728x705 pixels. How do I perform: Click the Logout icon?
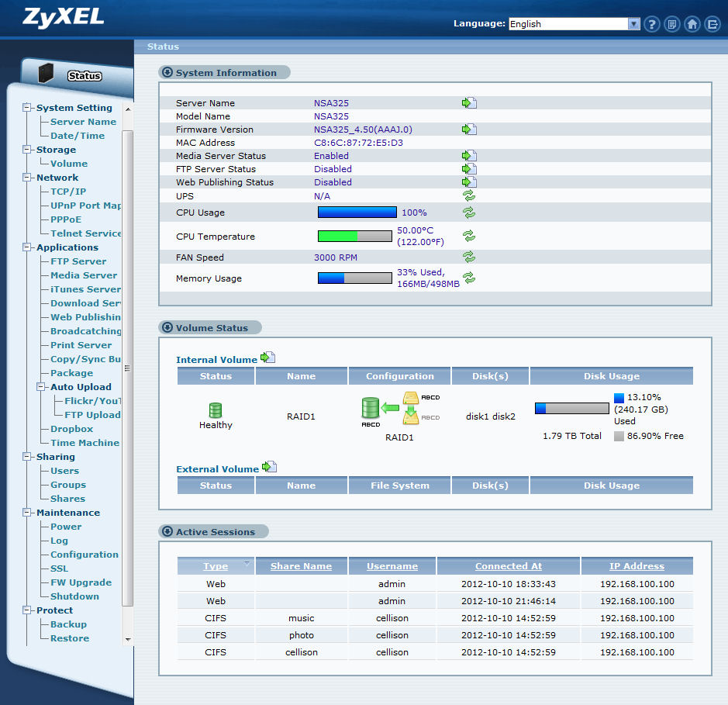tap(712, 24)
